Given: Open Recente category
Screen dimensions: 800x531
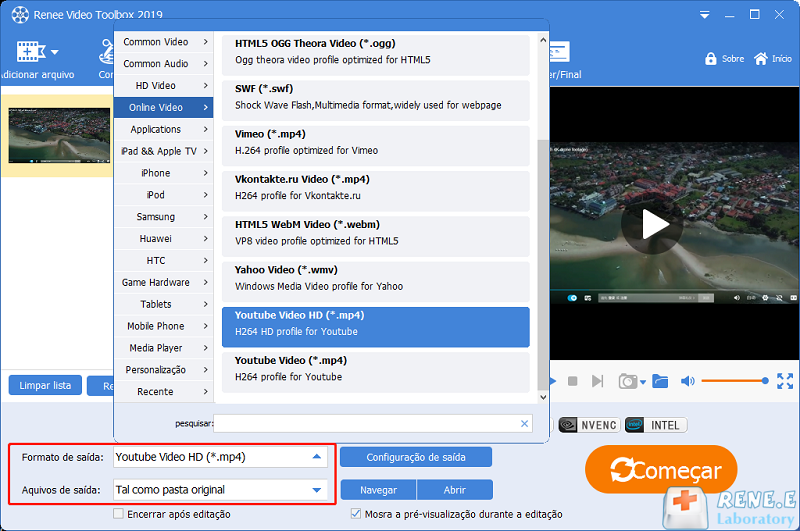Looking at the screenshot, I should pos(163,392).
